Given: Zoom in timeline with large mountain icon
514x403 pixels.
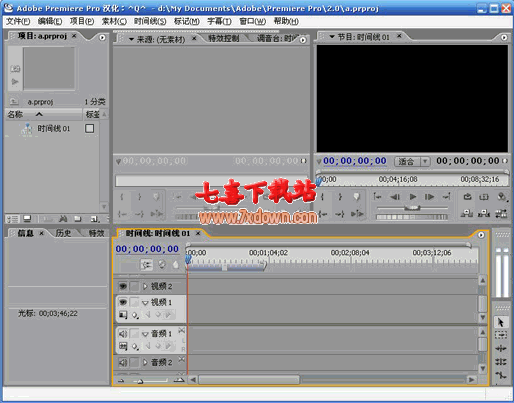Looking at the screenshot, I should click(x=179, y=380).
